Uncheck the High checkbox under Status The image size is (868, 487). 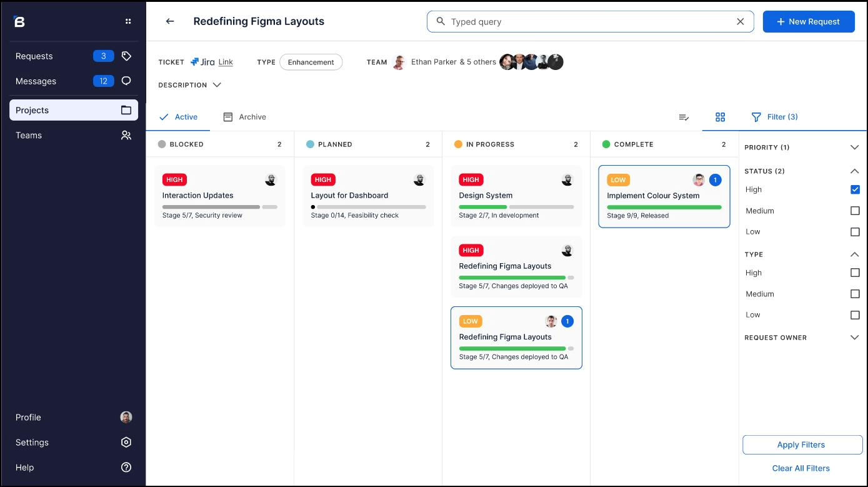855,189
